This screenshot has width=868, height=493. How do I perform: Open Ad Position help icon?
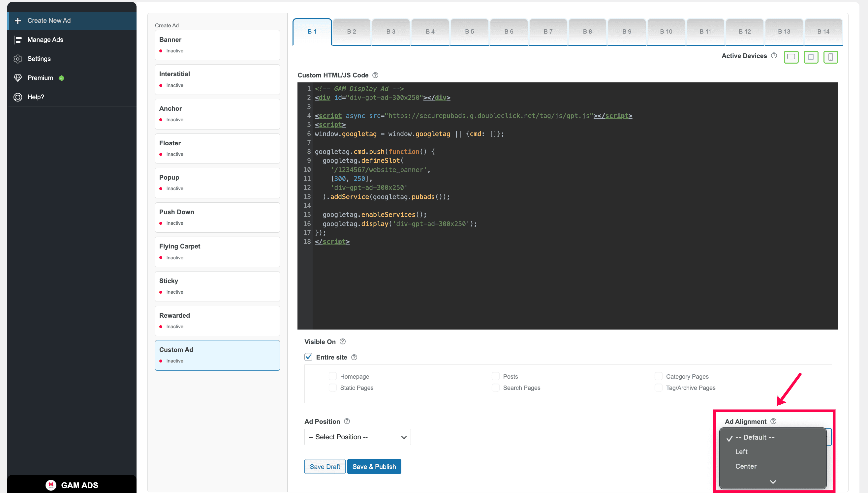pos(347,421)
